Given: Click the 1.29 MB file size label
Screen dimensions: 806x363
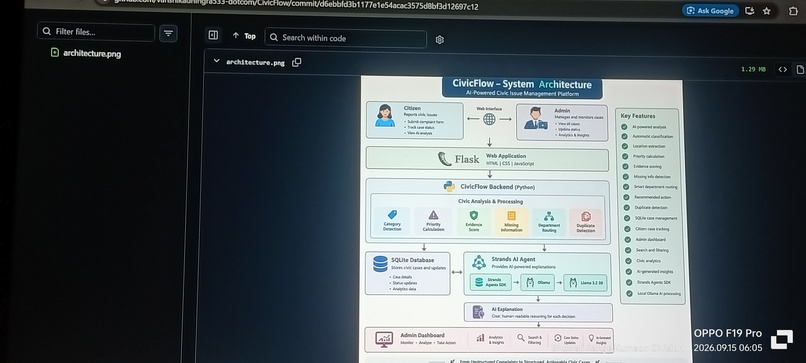Looking at the screenshot, I should pos(753,69).
